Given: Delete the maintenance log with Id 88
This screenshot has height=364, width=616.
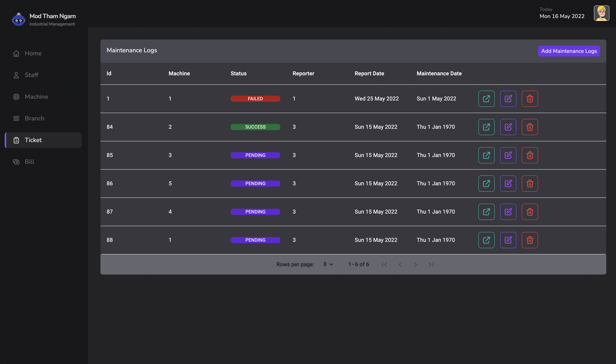Looking at the screenshot, I should (530, 240).
